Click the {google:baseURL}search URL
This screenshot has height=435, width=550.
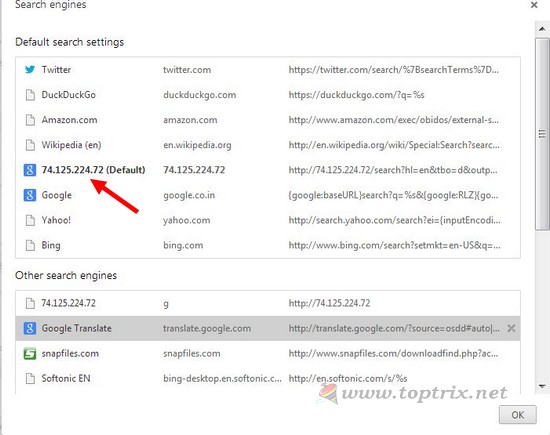pyautogui.click(x=393, y=195)
